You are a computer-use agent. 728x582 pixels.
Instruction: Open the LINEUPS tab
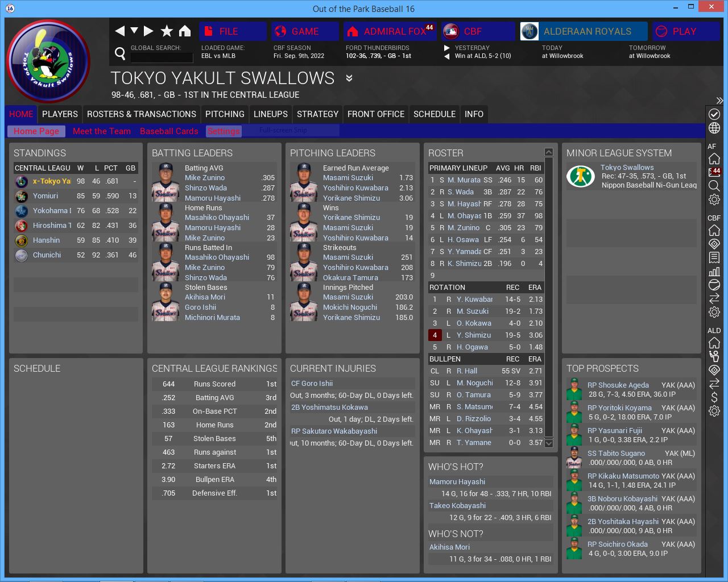[x=271, y=114]
